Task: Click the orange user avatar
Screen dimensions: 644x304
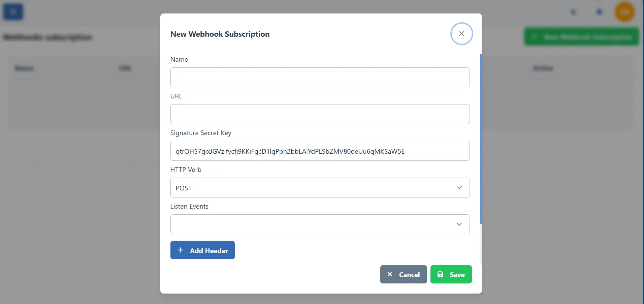Action: [625, 11]
